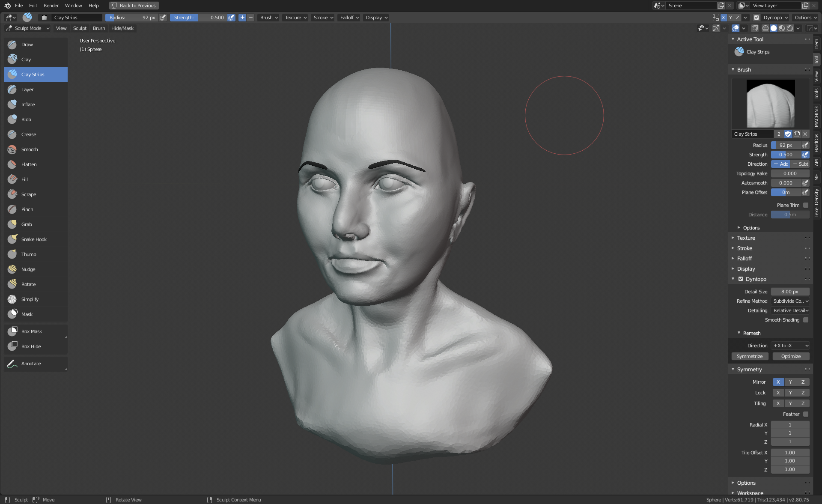Choose the Grab brush tool
The image size is (822, 504).
[27, 224]
